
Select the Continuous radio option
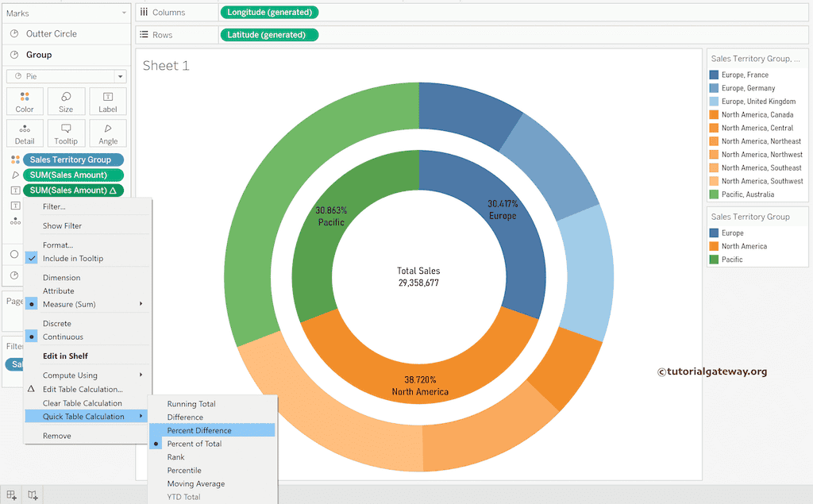coord(63,337)
